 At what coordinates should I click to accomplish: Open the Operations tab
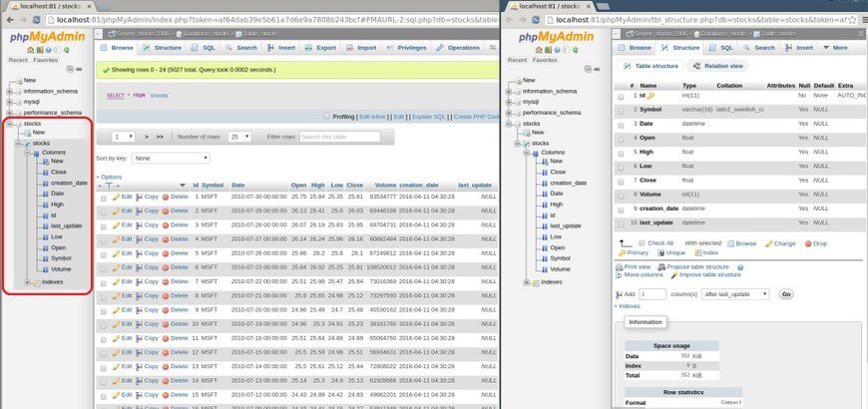458,48
